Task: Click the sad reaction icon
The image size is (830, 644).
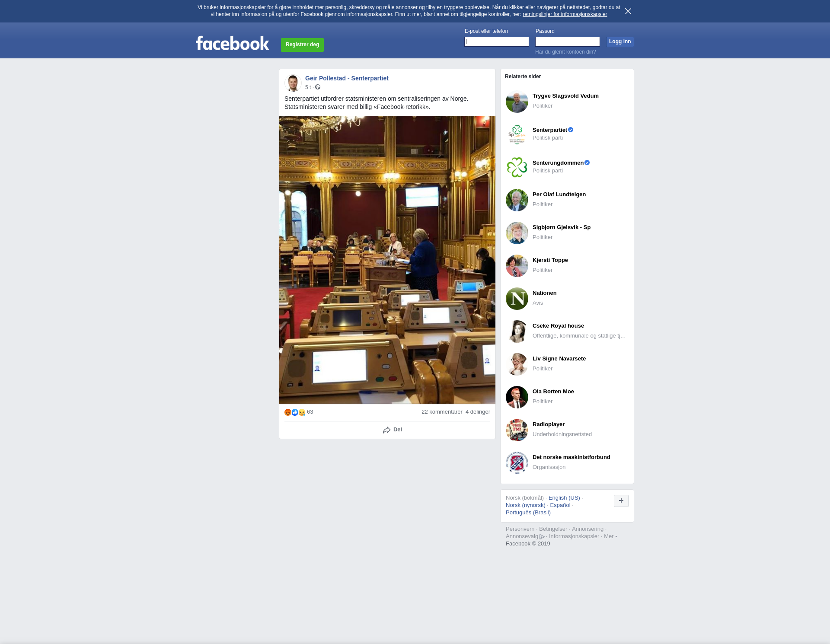Action: click(302, 412)
